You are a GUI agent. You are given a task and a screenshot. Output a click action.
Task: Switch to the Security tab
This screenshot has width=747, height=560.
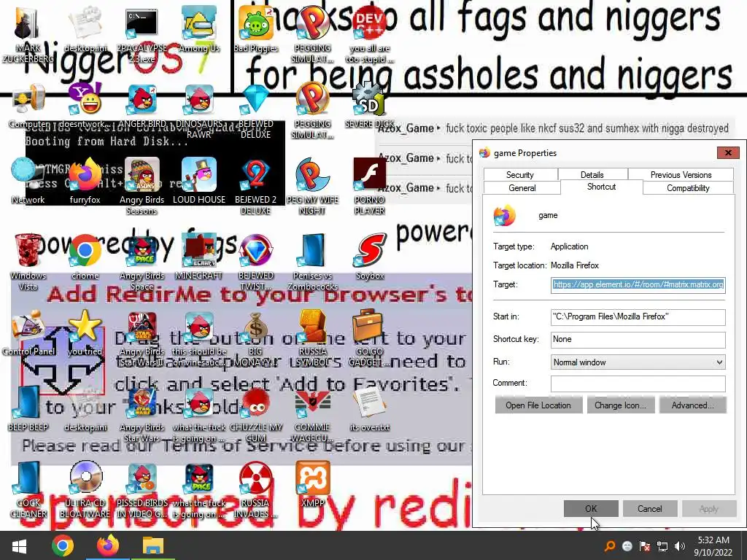click(519, 175)
